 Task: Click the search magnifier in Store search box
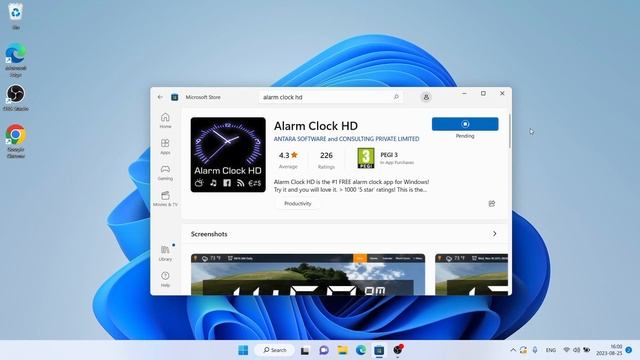[396, 97]
